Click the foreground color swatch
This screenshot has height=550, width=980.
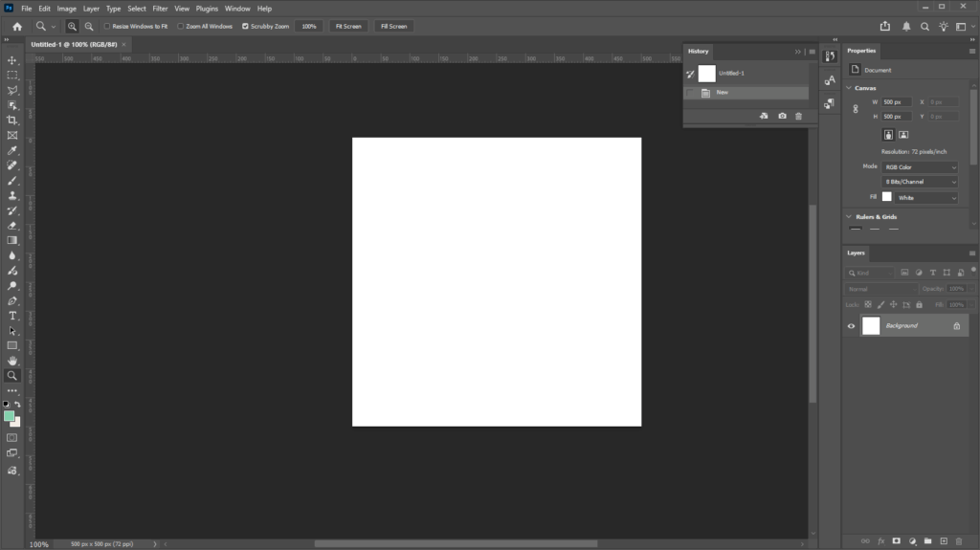click(x=10, y=416)
